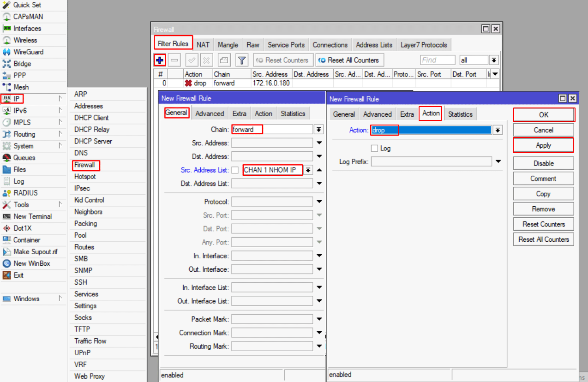Collapse the Src. Address List field arrow

319,170
